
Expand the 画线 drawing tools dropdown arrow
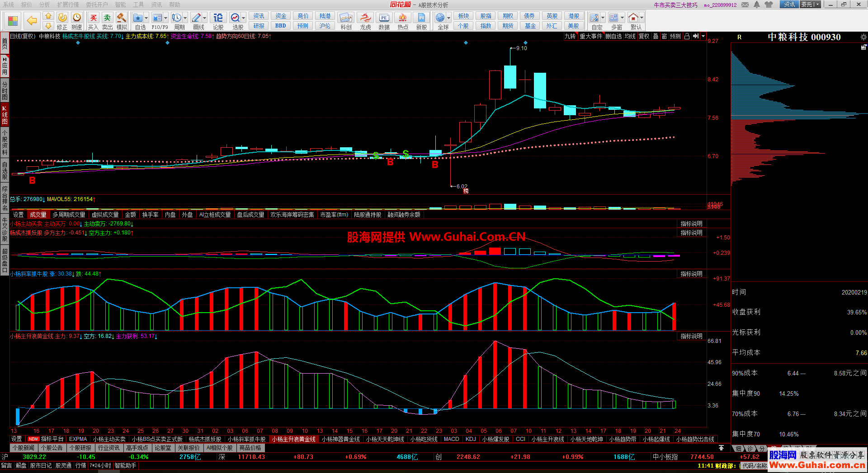(x=205, y=18)
